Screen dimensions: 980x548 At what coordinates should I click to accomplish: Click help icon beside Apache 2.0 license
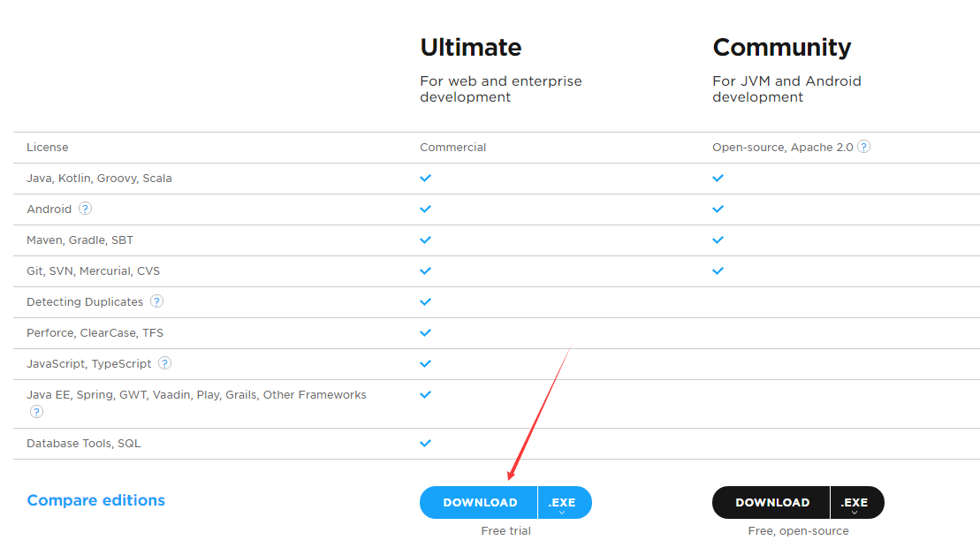(x=863, y=147)
